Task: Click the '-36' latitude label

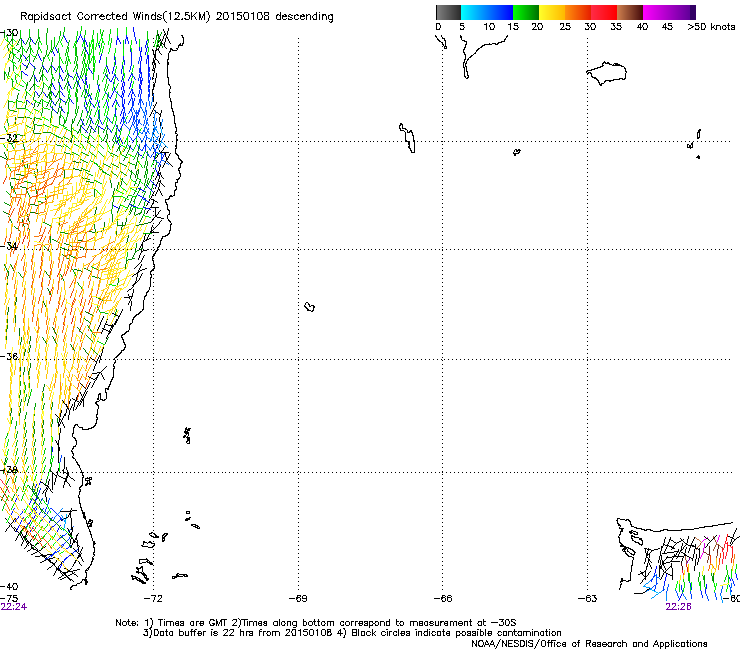Action: point(9,356)
